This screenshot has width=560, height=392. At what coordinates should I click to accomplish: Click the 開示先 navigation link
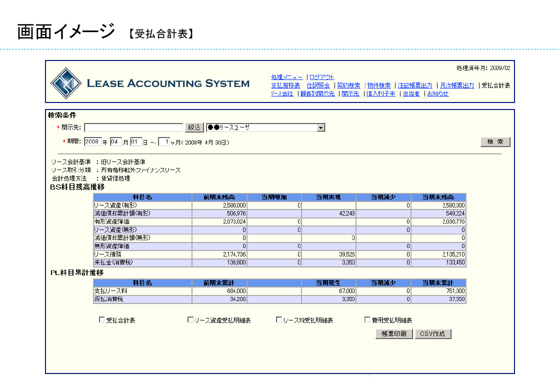[x=350, y=93]
